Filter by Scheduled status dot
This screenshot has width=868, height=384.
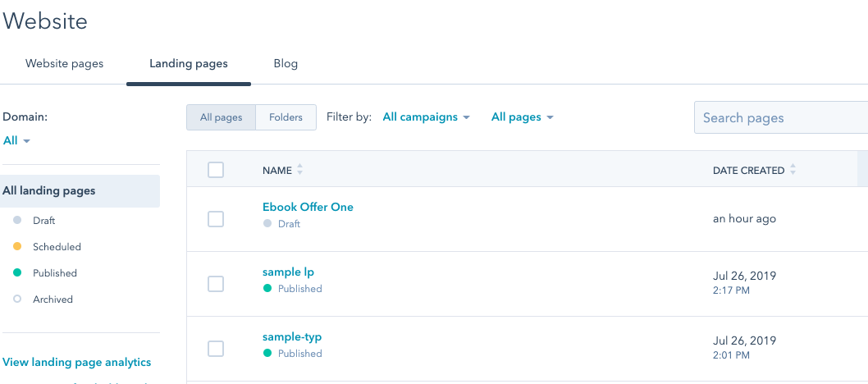click(x=17, y=247)
